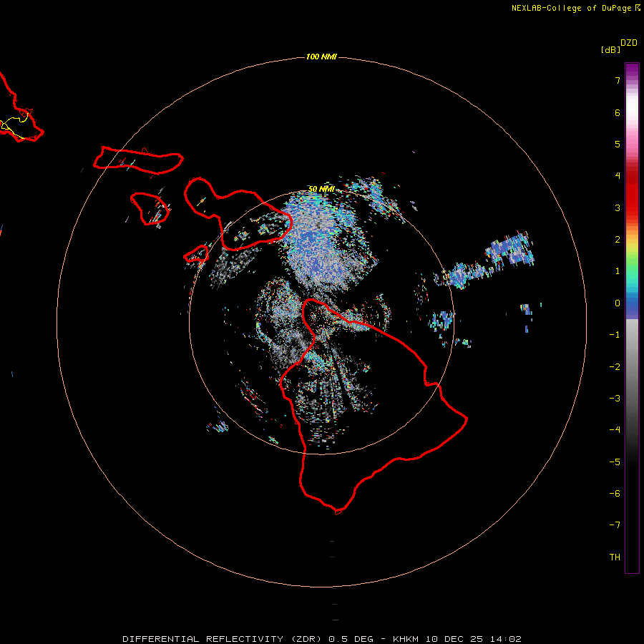Click the -7 value on color scale
644x644 pixels.
pyautogui.click(x=615, y=525)
